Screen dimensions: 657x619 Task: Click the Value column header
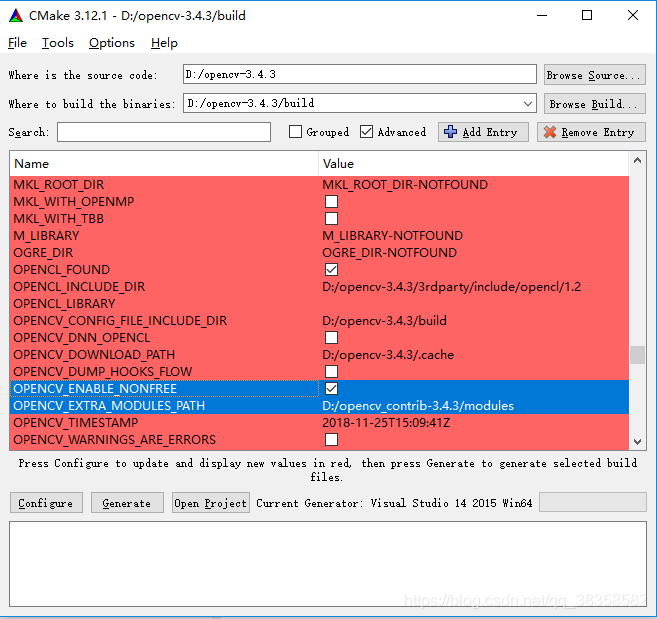point(473,164)
